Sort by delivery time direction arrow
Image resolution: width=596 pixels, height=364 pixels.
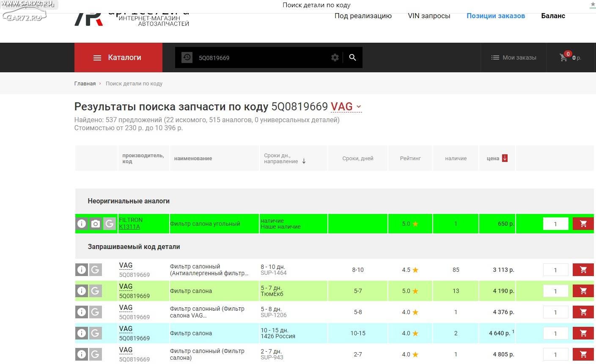304,161
